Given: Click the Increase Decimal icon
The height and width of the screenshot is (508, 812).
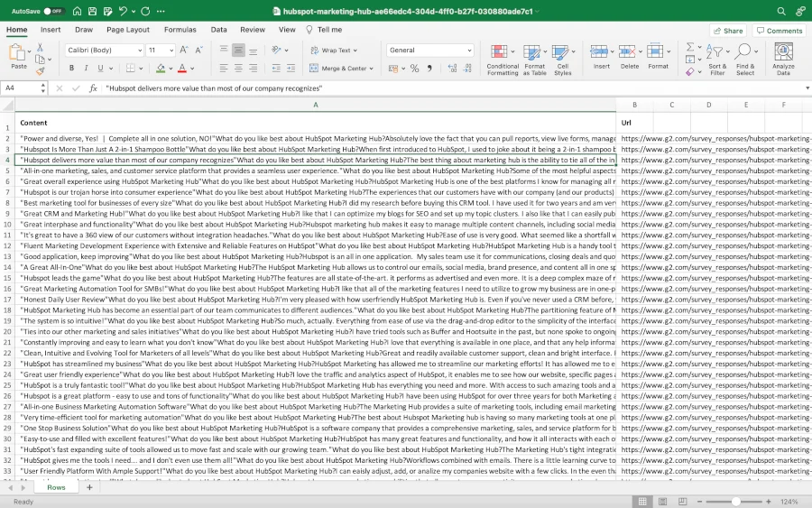Looking at the screenshot, I should point(452,69).
